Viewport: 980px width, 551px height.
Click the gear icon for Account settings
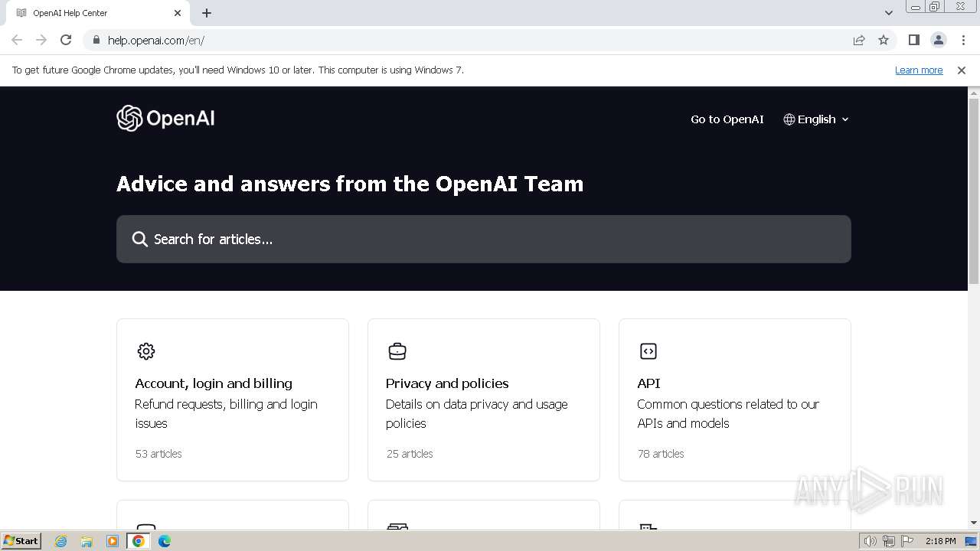click(146, 351)
